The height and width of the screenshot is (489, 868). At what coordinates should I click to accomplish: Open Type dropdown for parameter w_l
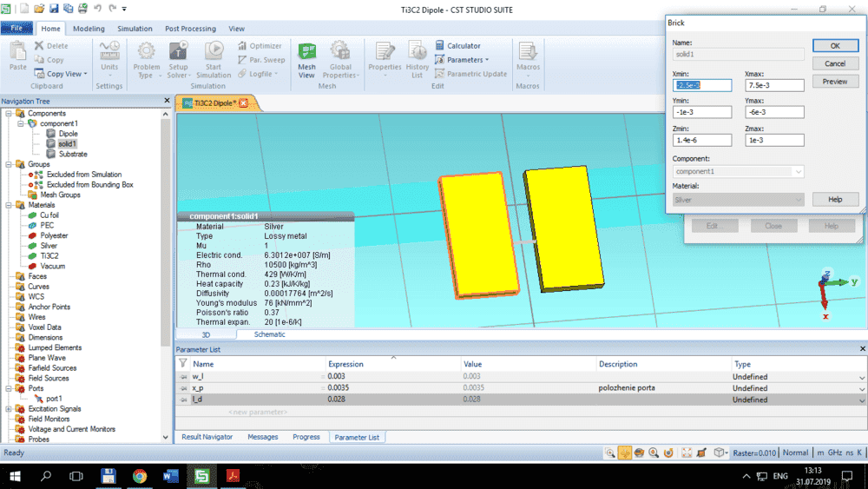[862, 377]
